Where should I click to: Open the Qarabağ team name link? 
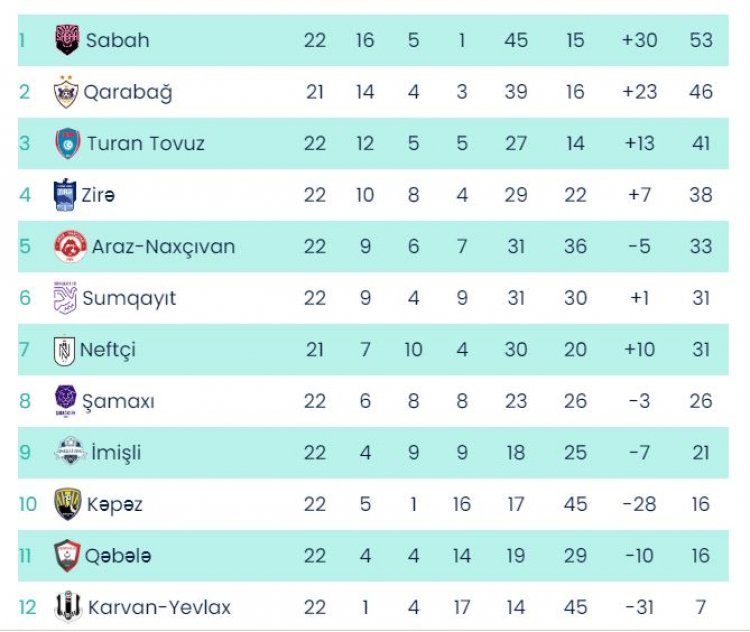[127, 92]
